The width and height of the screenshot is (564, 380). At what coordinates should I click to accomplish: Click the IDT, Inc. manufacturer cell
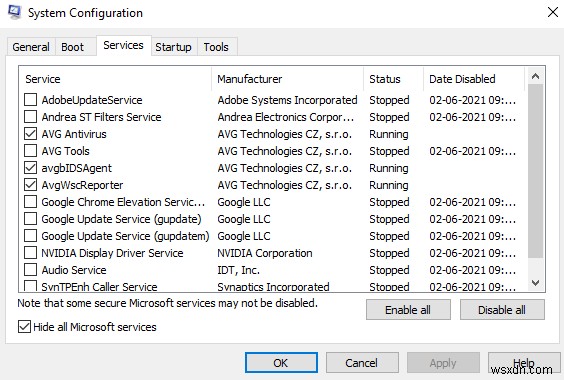[238, 270]
